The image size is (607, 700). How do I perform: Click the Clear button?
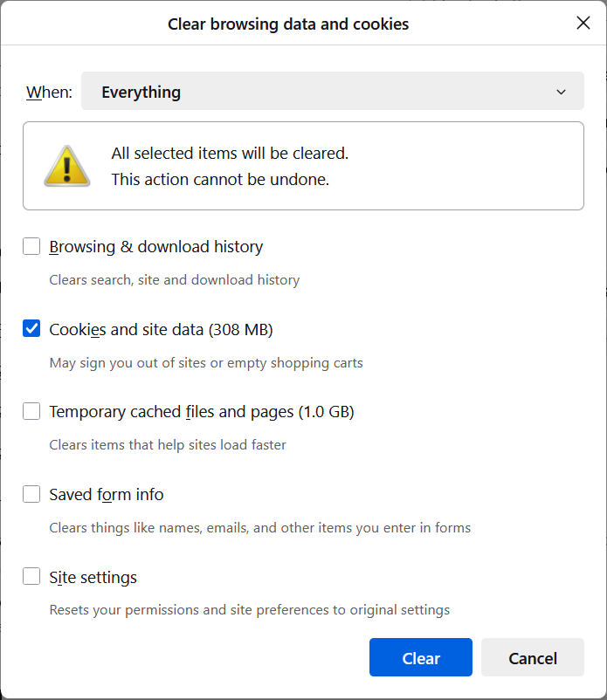click(x=420, y=657)
